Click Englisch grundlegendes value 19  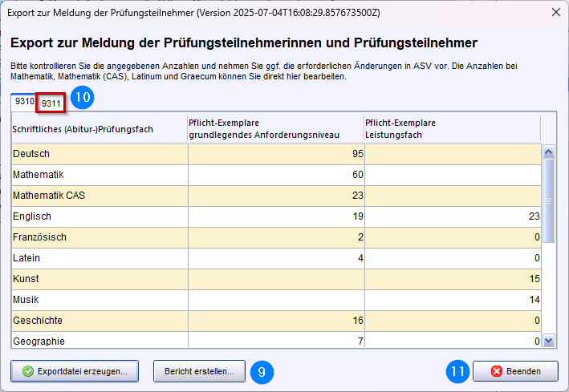coord(277,217)
